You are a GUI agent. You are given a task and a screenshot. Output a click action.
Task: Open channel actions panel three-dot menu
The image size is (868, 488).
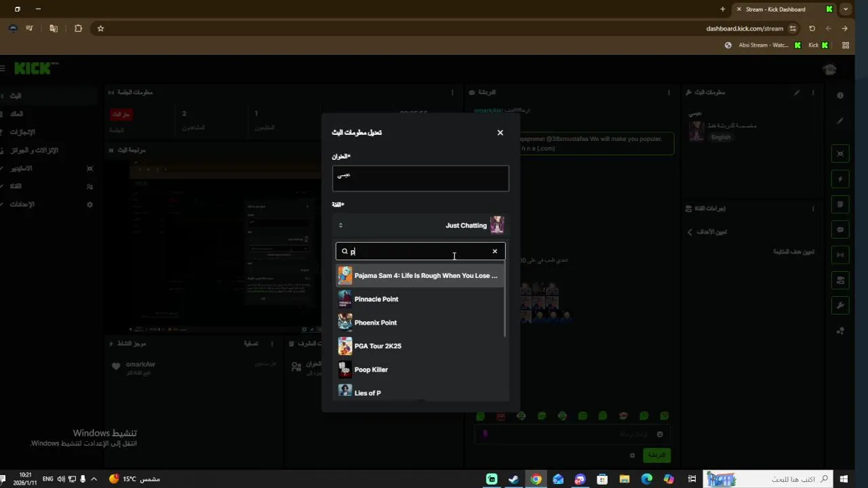(x=814, y=209)
